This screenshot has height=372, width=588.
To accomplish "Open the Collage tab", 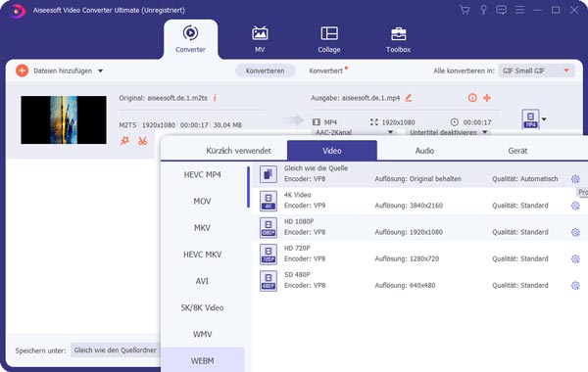I will click(x=329, y=39).
